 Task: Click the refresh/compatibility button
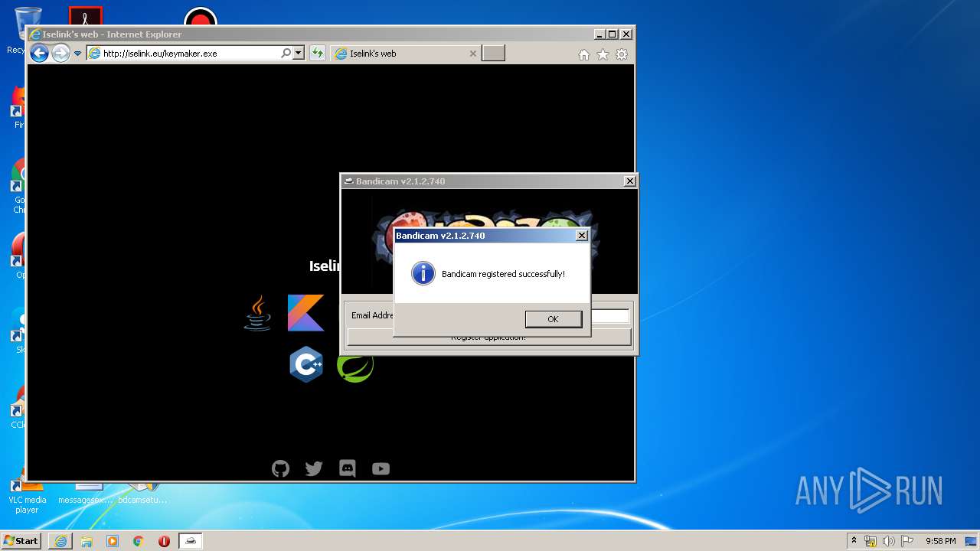pos(318,54)
